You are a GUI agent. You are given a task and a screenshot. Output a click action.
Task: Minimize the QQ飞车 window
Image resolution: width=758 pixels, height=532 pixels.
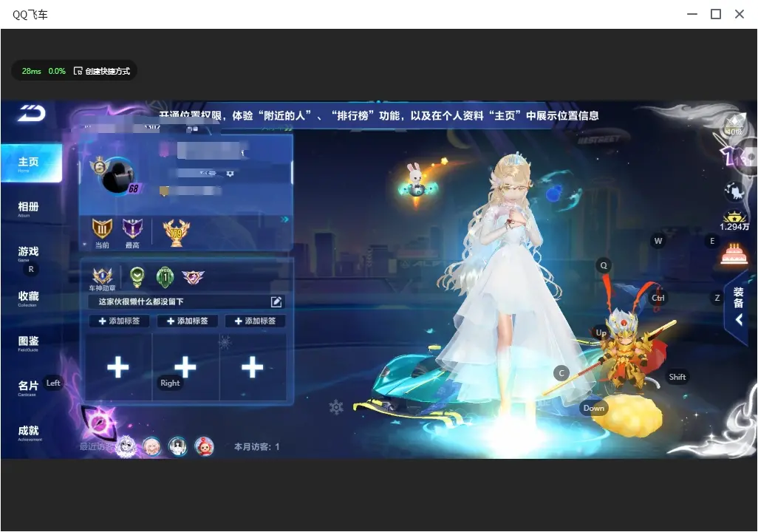[x=692, y=14]
